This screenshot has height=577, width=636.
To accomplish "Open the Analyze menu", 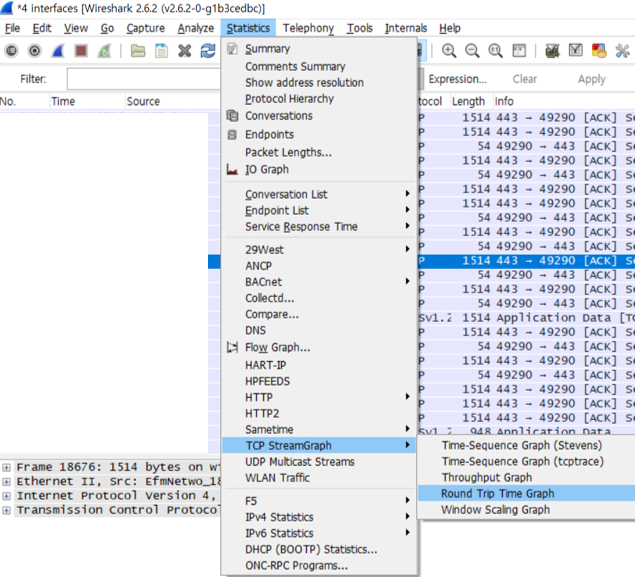I will (196, 28).
